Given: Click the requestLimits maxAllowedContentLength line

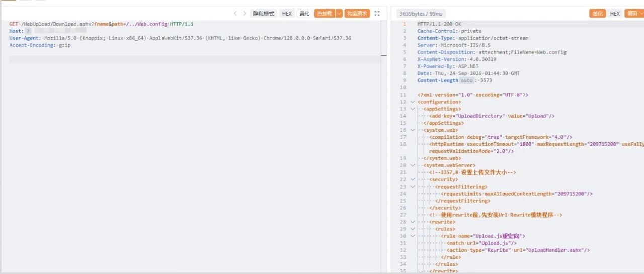Looking at the screenshot, I should (517, 194).
